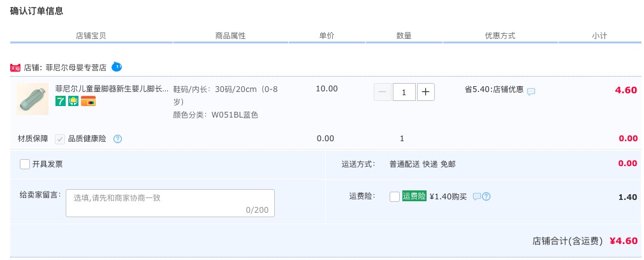This screenshot has height=260, width=644.
Task: Enable the 开具发票 invoice checkbox
Action: 25,164
